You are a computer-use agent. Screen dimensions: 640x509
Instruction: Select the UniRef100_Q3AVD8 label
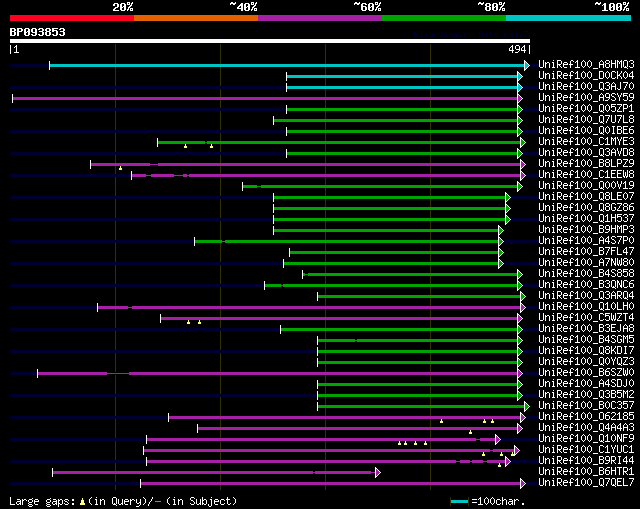pyautogui.click(x=586, y=153)
